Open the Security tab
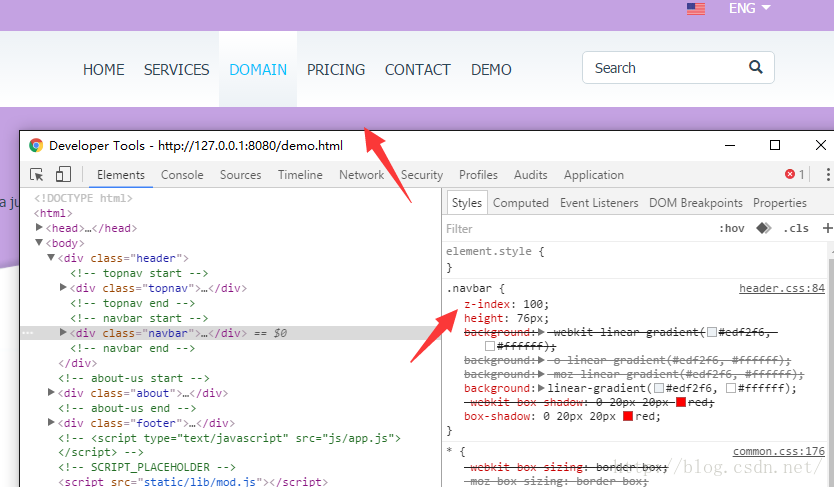This screenshot has width=834, height=487. [422, 175]
